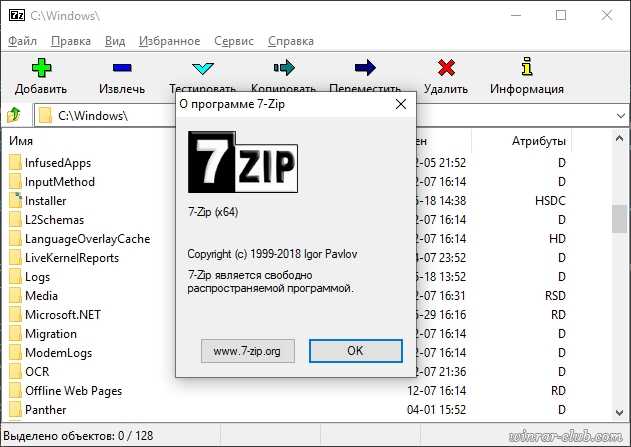Sort by the Атрибуты column header
The height and width of the screenshot is (447, 631).
[539, 141]
